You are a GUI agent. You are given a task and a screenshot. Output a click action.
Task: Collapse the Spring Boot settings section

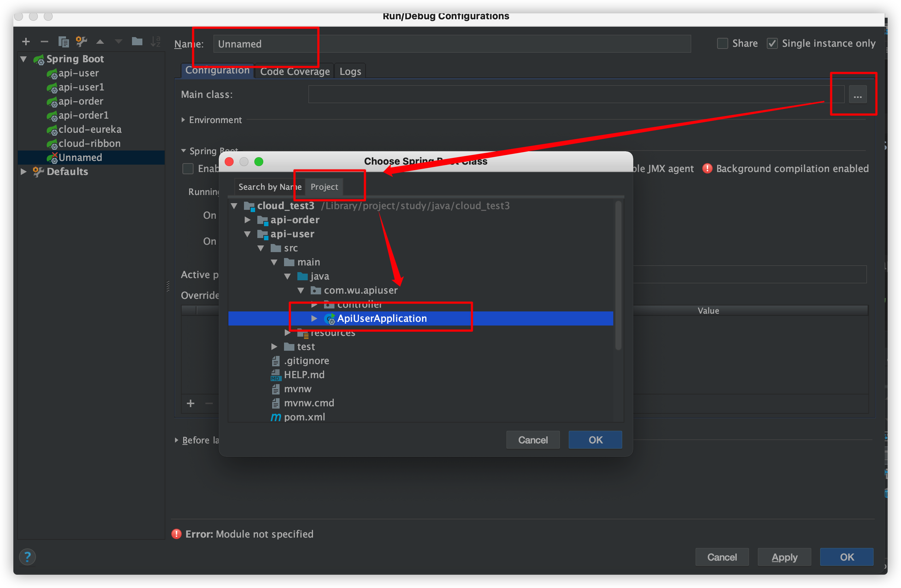click(x=184, y=151)
